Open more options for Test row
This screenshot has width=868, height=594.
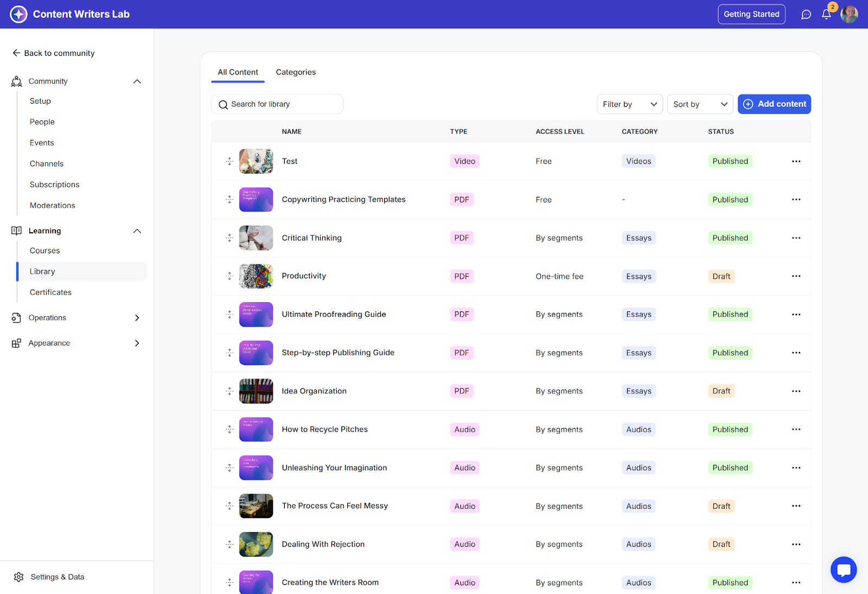796,161
